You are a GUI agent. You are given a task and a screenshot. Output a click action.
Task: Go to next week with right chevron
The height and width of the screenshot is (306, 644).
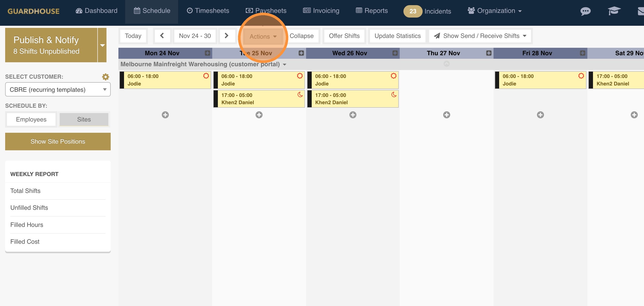(x=227, y=36)
